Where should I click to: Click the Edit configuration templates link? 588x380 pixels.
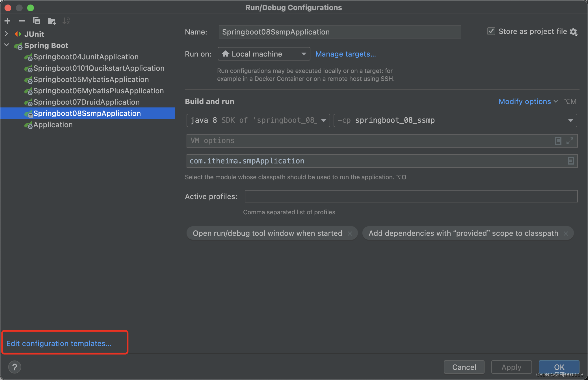click(59, 343)
